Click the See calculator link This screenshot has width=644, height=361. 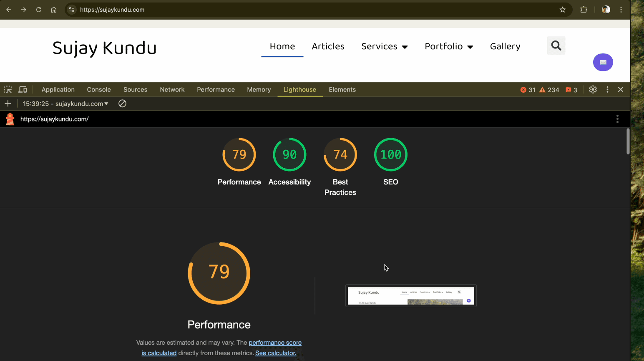coord(275,353)
